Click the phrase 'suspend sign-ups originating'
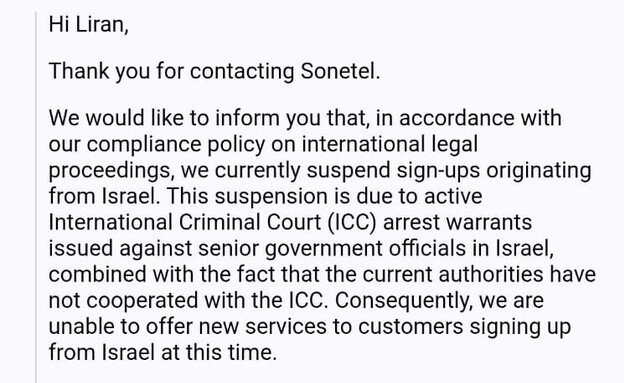The image size is (624, 383). coord(449,171)
